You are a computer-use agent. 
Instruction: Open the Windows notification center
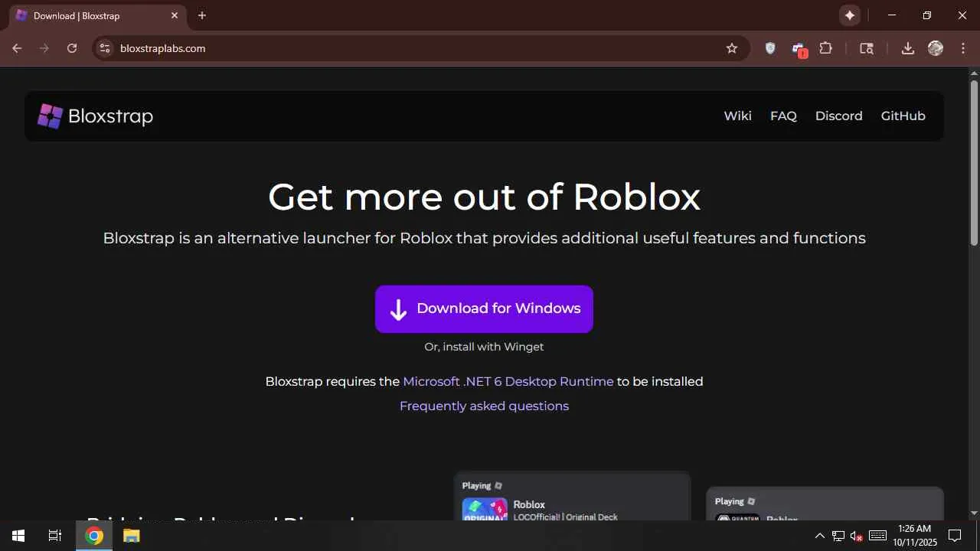[955, 536]
